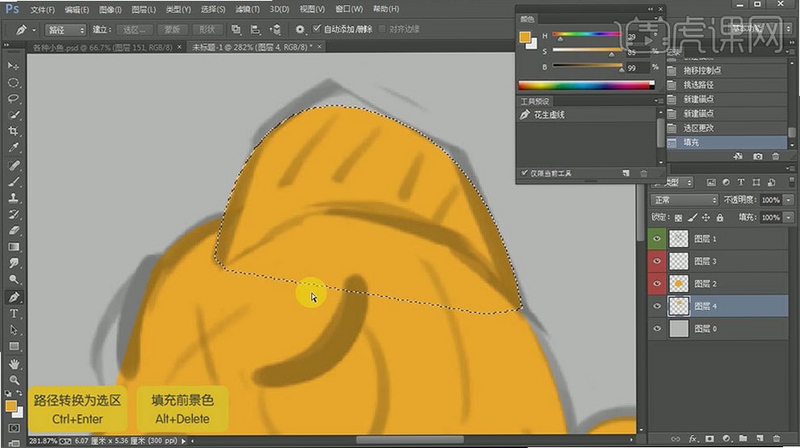Toggle Current Tool Only checkbox
Viewport: 800px width, 448px height.
pos(524,173)
